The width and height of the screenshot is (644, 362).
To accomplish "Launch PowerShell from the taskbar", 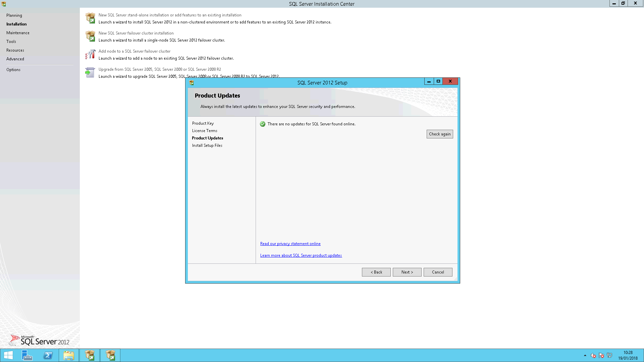I will [x=48, y=355].
